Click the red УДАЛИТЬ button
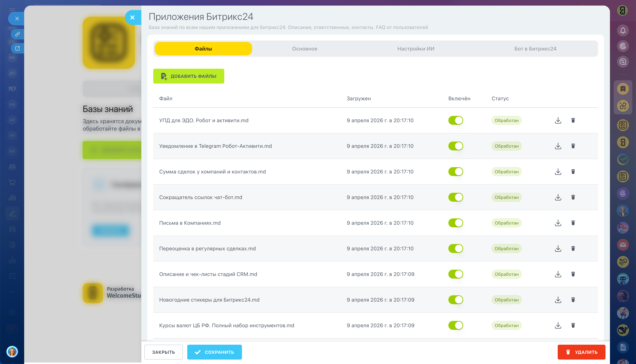The width and height of the screenshot is (636, 364). [581, 352]
